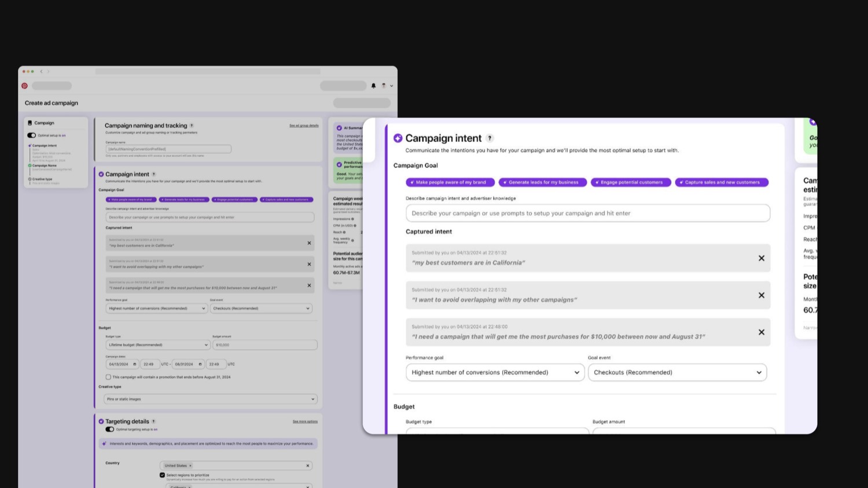Toggle the Optimal targeting setup switch
This screenshot has width=868, height=488.
click(x=109, y=430)
